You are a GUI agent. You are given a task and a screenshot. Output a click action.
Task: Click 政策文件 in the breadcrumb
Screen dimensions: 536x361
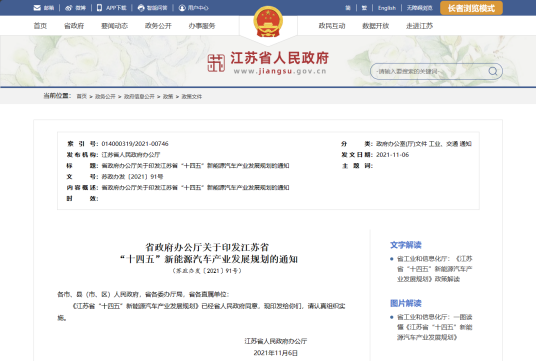point(191,96)
